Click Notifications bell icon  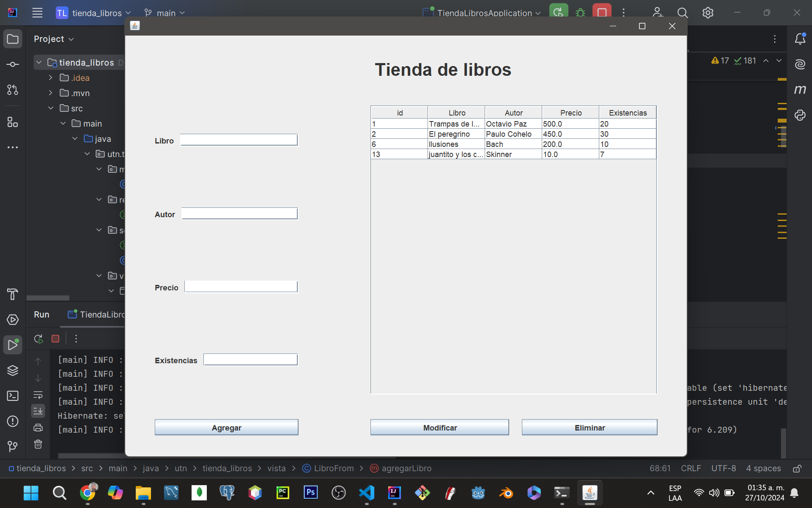pyautogui.click(x=800, y=39)
